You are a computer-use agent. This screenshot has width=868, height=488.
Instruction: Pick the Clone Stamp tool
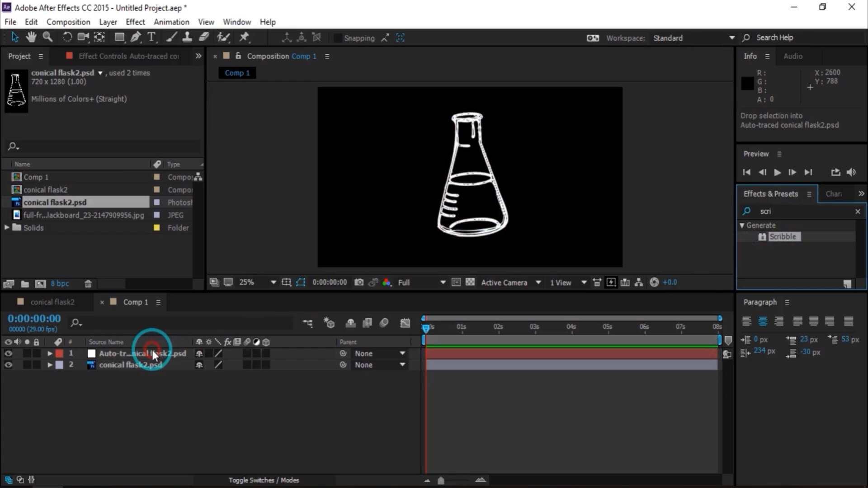coord(188,37)
